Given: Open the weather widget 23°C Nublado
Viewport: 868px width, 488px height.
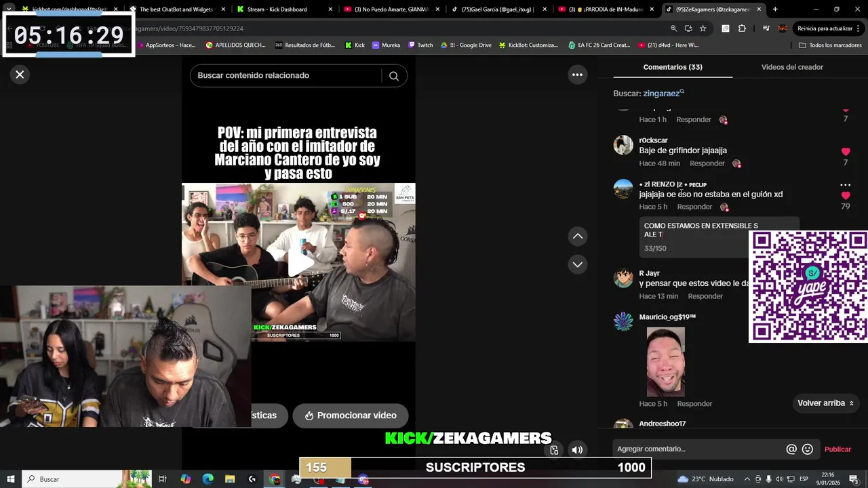Looking at the screenshot, I should point(705,479).
